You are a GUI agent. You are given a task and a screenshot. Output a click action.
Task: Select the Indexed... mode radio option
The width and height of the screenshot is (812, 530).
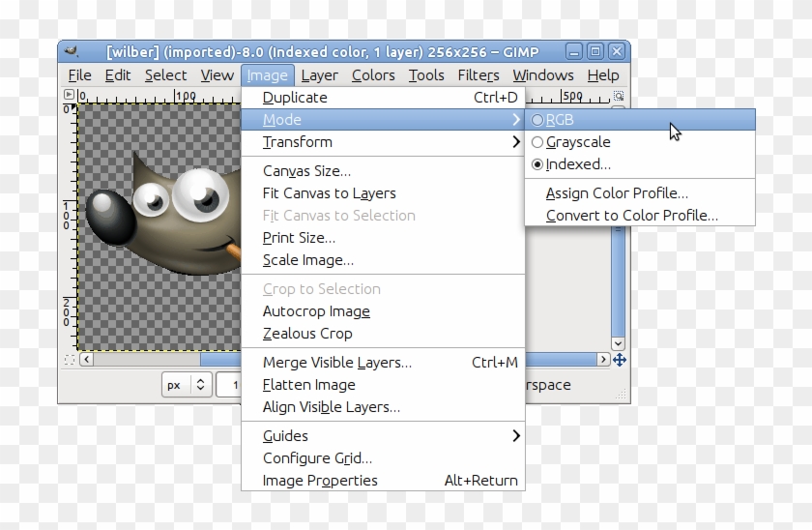(x=640, y=164)
